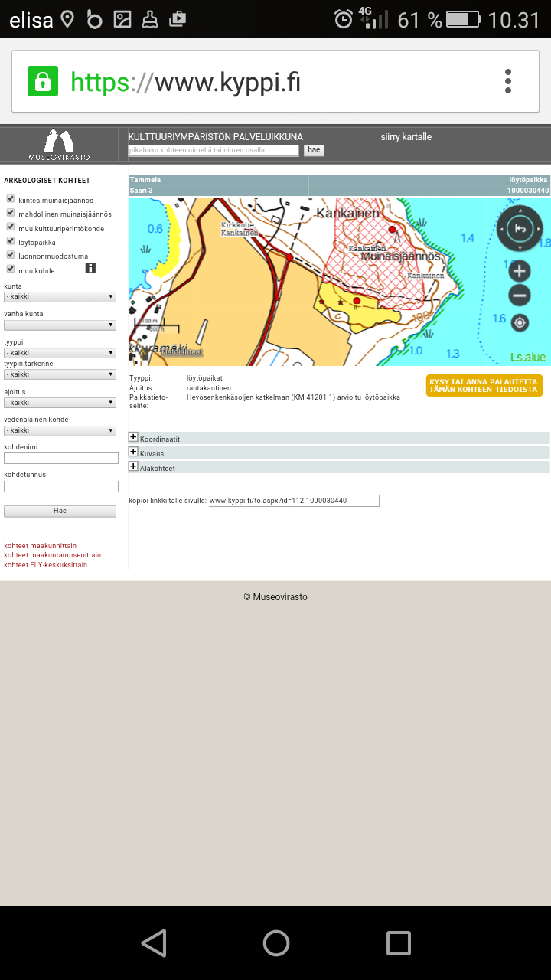Click the hae quick search button

click(314, 150)
